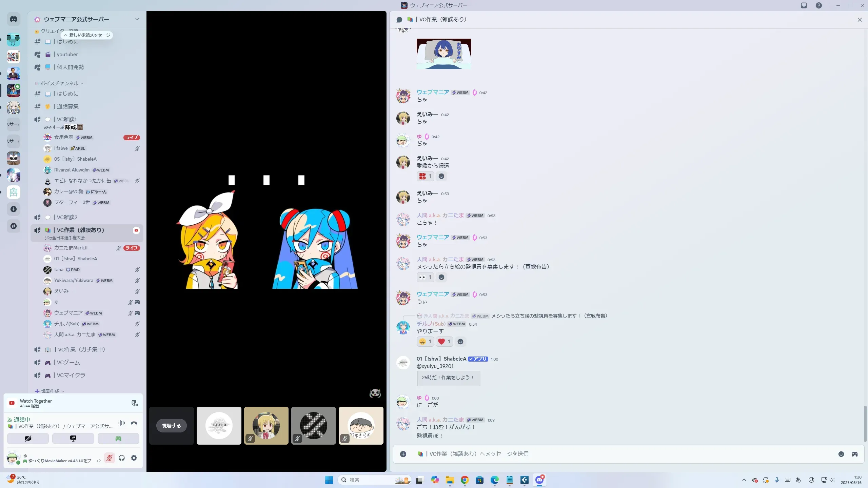Screen dimensions: 868x488
Task: Open the inbox icon in title bar
Action: pos(804,5)
